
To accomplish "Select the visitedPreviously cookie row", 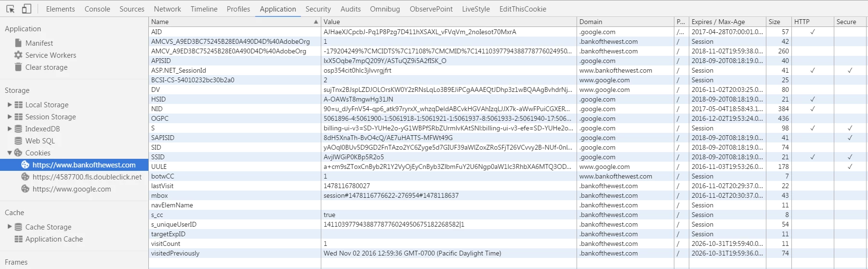I will click(x=508, y=253).
